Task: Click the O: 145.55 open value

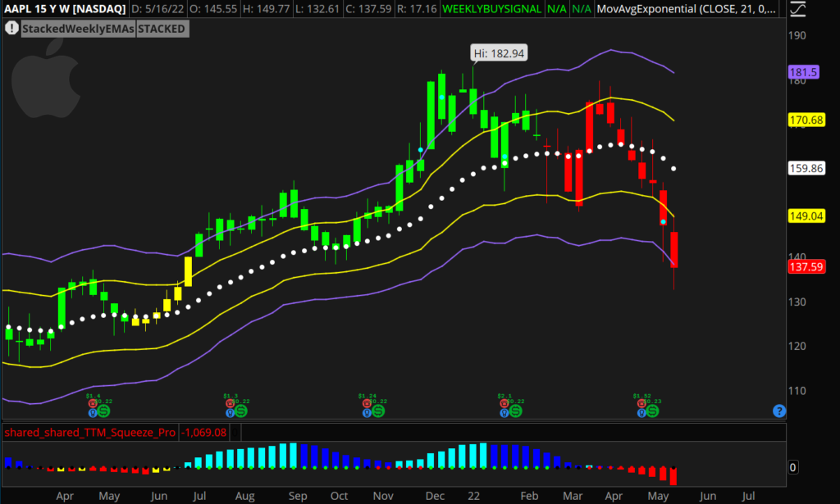Action: (x=213, y=9)
